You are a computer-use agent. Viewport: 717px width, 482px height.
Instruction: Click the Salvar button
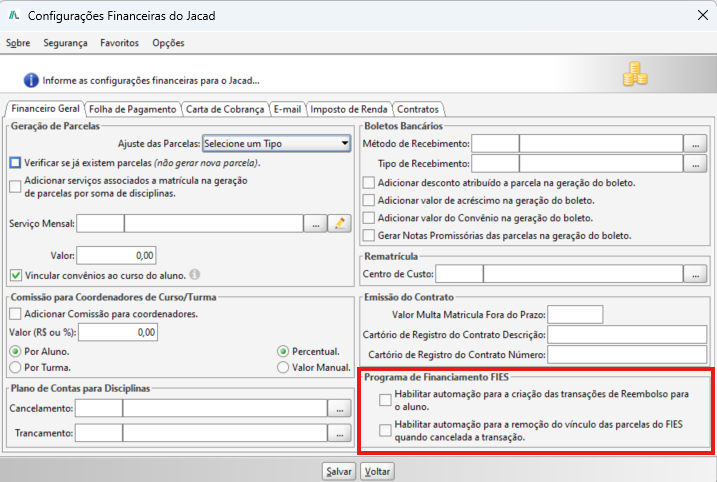(x=339, y=471)
